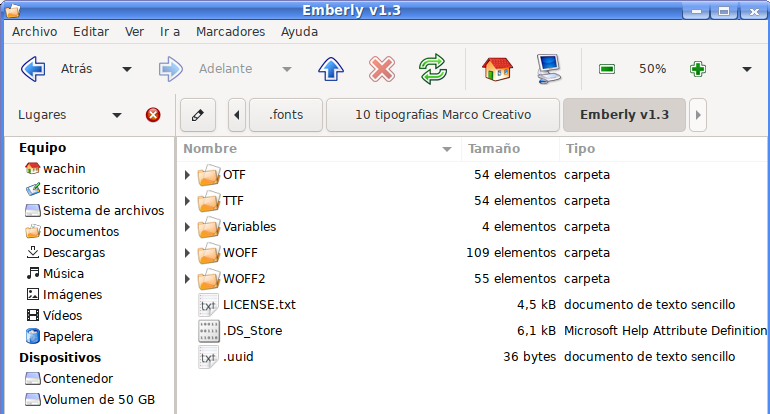Image resolution: width=770 pixels, height=414 pixels.
Task: Open Documentos in the sidebar
Action: coord(72,232)
